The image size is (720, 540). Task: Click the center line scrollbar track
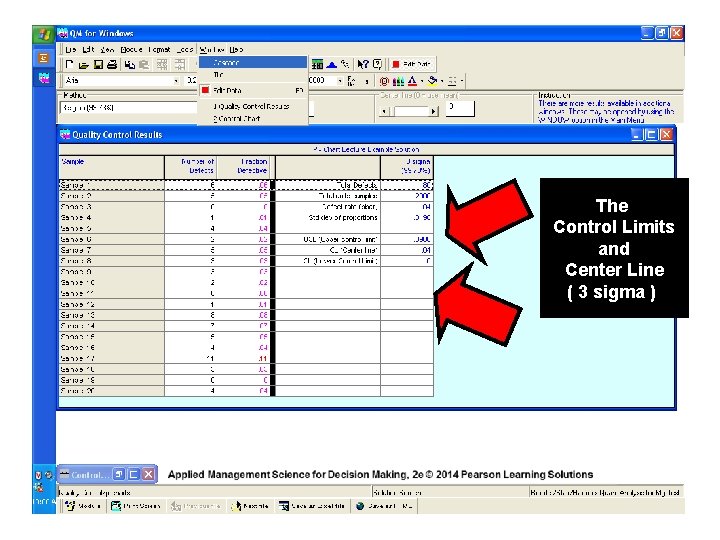point(409,111)
